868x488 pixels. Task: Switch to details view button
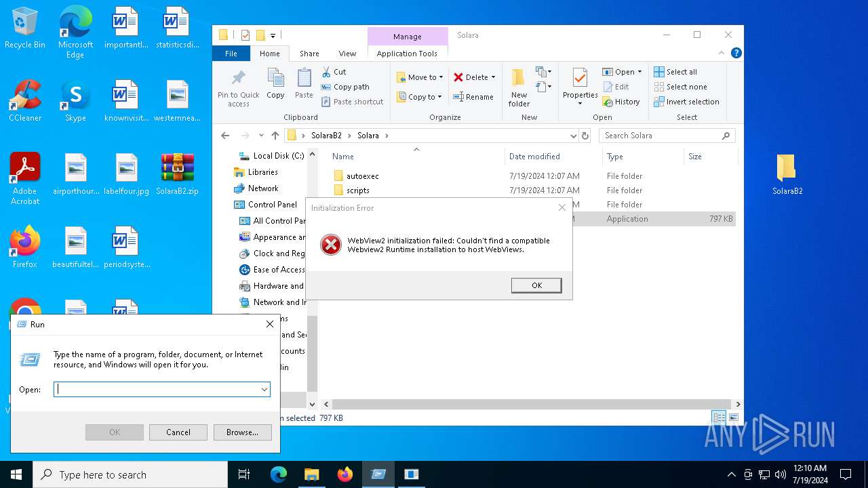pyautogui.click(x=718, y=418)
